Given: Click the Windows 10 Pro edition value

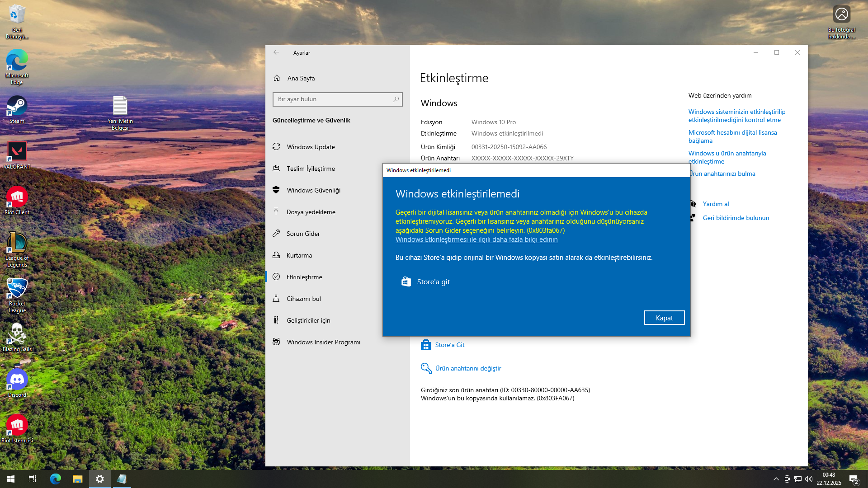Looking at the screenshot, I should click(x=494, y=122).
